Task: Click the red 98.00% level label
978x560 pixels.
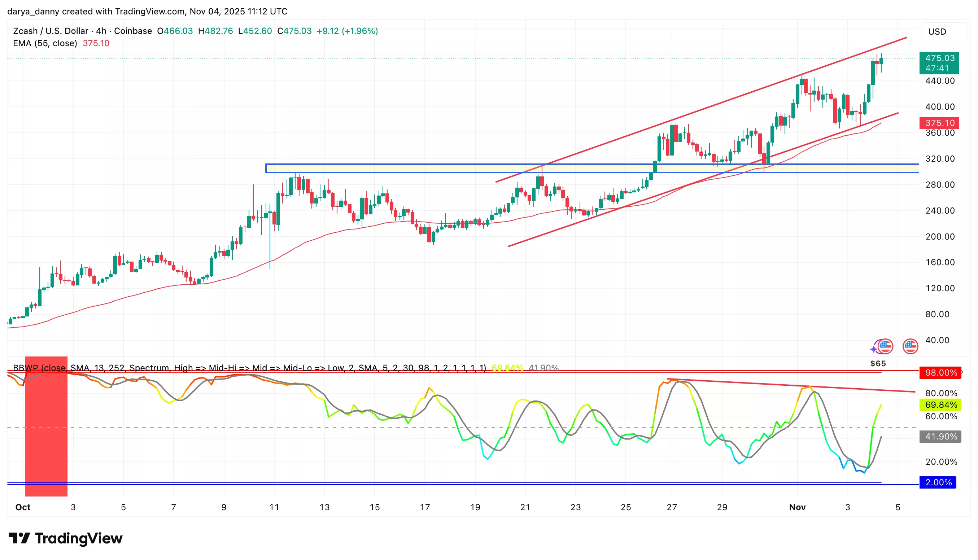Action: 940,373
